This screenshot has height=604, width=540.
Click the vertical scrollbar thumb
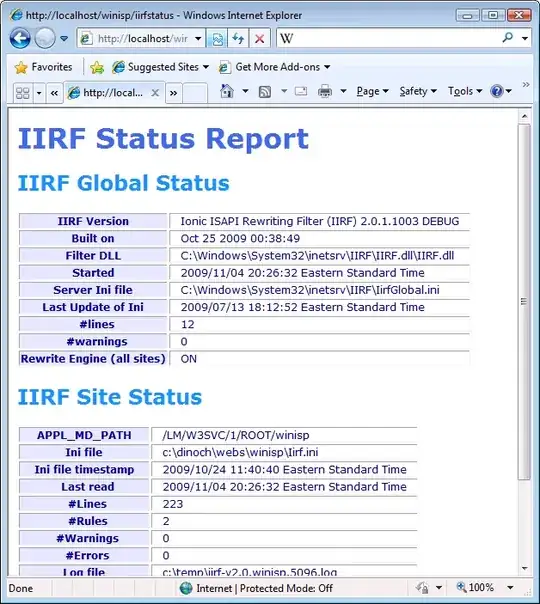point(524,302)
